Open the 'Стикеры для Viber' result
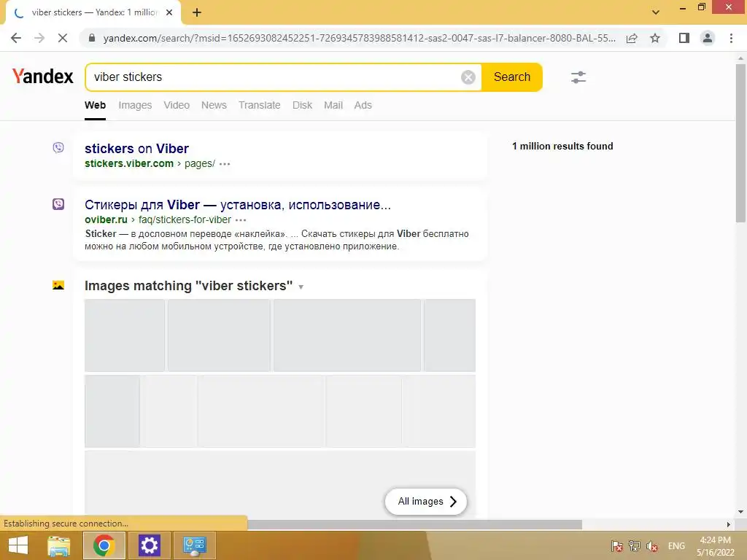The width and height of the screenshot is (747, 560). [x=238, y=205]
